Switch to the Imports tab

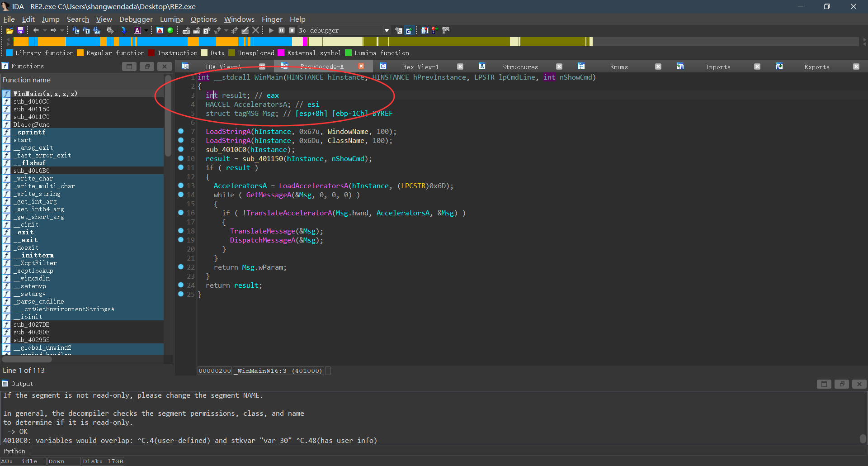point(718,67)
